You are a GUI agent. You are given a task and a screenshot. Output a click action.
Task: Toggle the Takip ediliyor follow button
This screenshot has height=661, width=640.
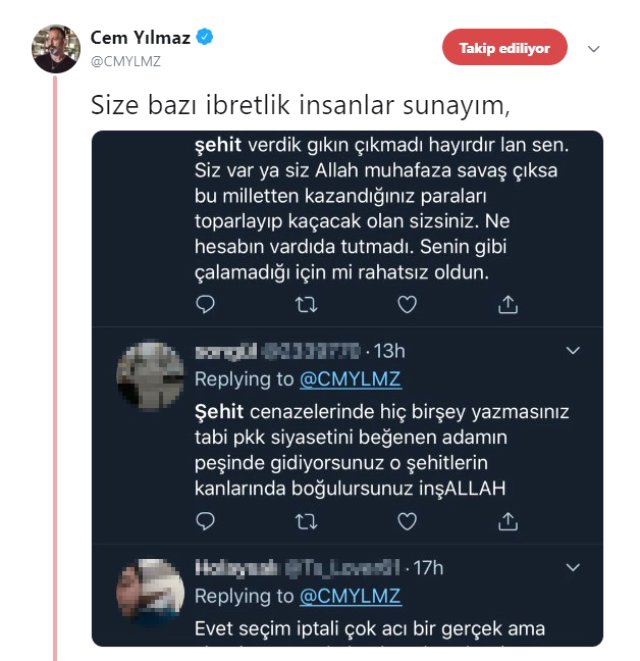click(504, 48)
